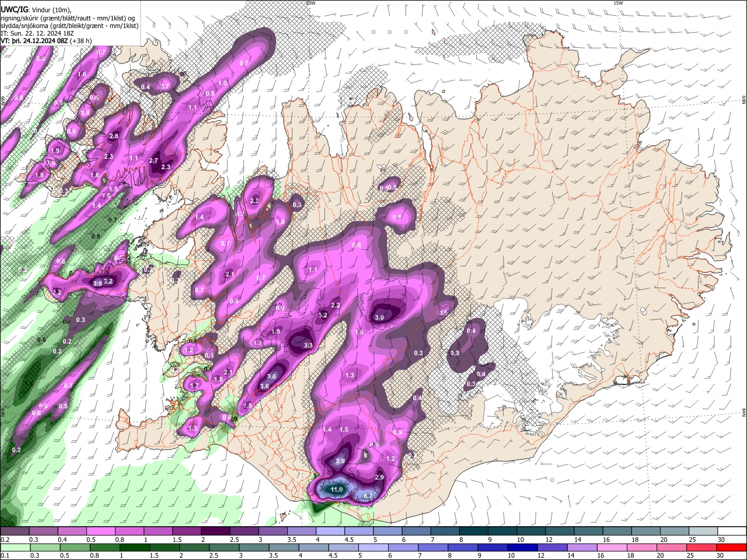Click the 2.8 value over the Westfjords
Viewport: 747px width, 560px height.
coord(114,136)
